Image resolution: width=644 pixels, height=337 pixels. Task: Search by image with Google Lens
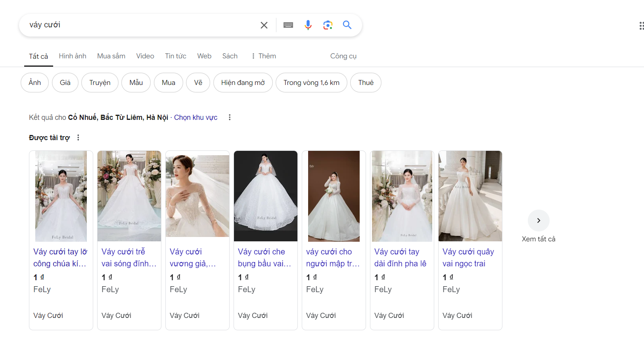point(328,25)
